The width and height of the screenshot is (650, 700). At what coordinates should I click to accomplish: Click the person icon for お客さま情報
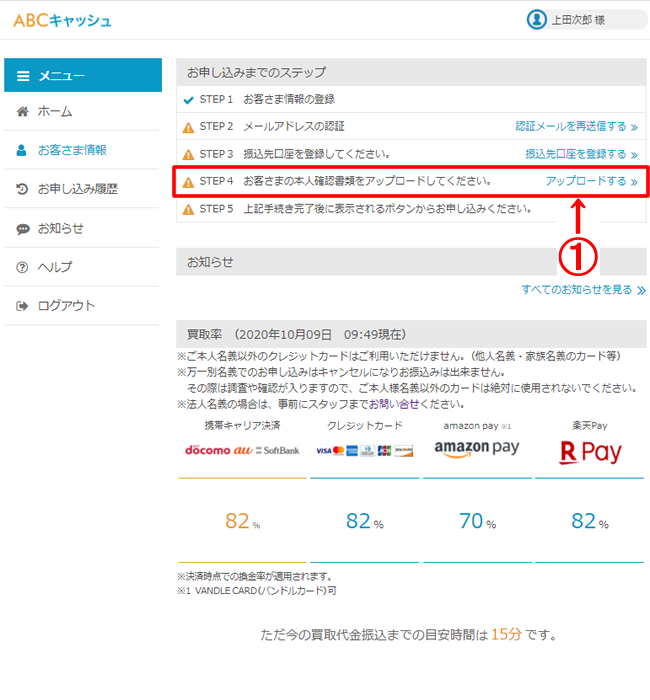(x=23, y=151)
